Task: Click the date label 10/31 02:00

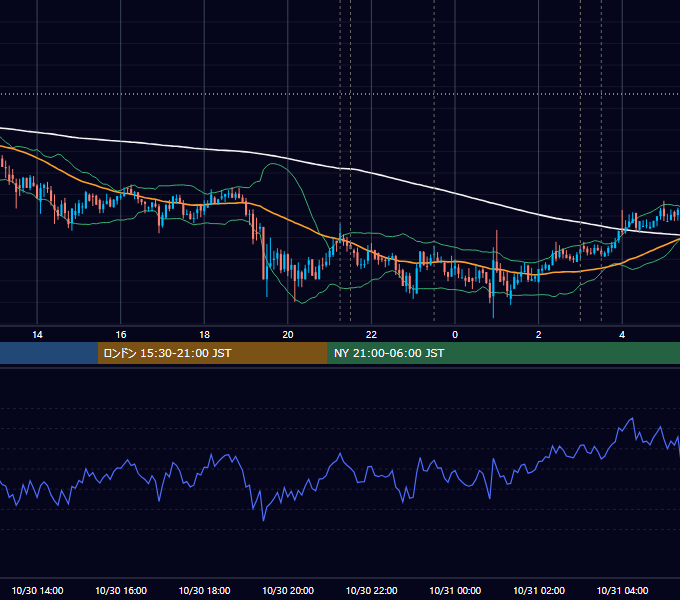Action: 539,590
